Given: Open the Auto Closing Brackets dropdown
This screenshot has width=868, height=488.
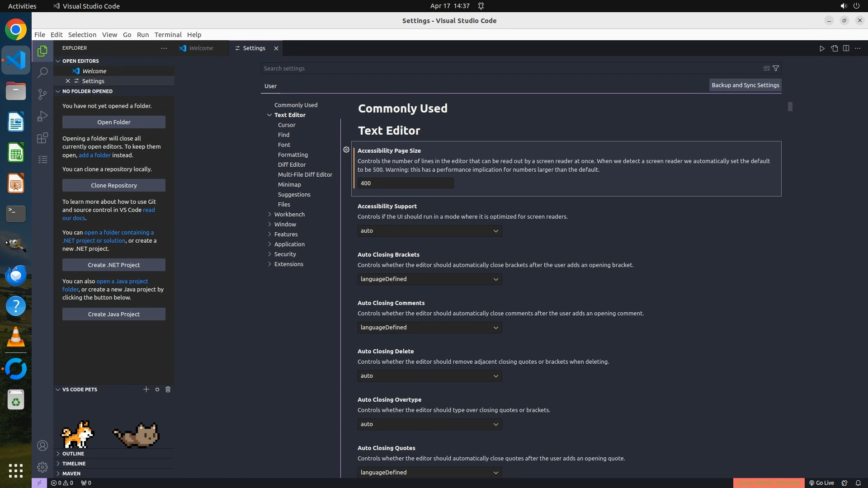Looking at the screenshot, I should (429, 279).
